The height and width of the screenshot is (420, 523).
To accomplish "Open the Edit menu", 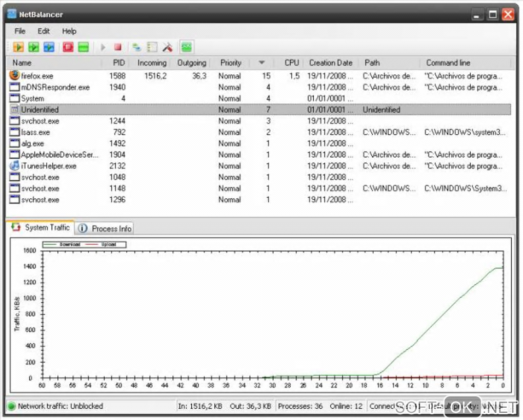I will 44,31.
